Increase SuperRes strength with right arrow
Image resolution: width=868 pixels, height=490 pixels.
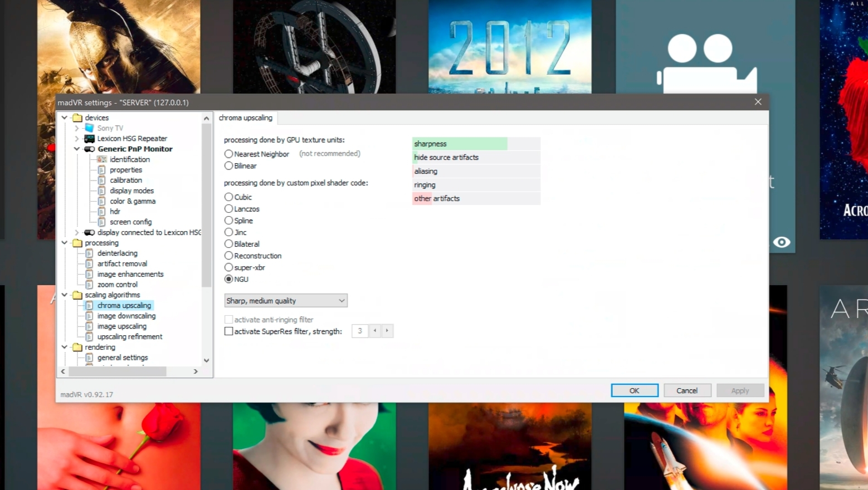coord(387,331)
